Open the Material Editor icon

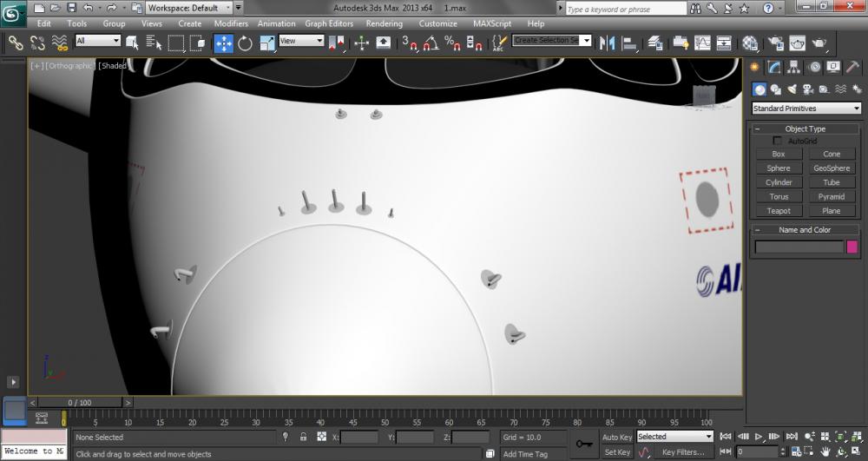pyautogui.click(x=750, y=43)
